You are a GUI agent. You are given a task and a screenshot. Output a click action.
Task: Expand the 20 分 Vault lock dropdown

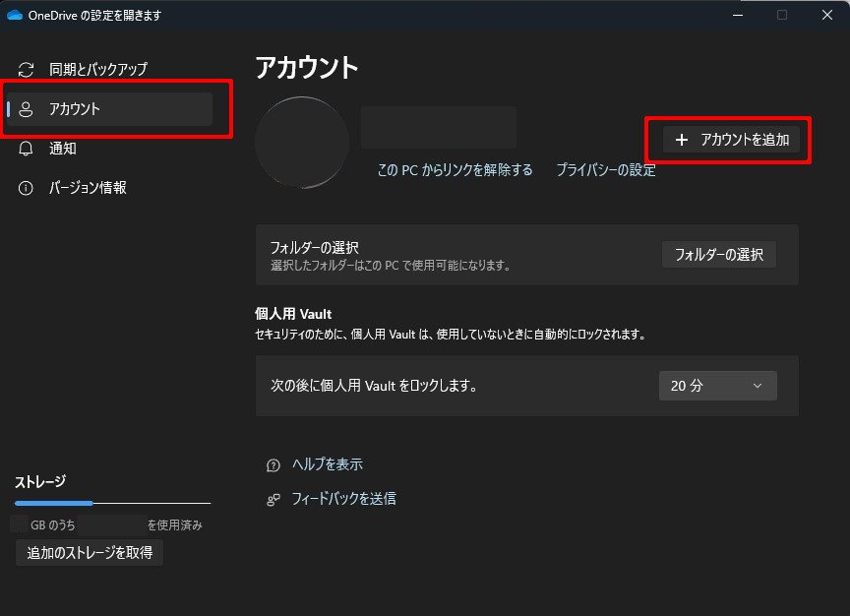717,386
